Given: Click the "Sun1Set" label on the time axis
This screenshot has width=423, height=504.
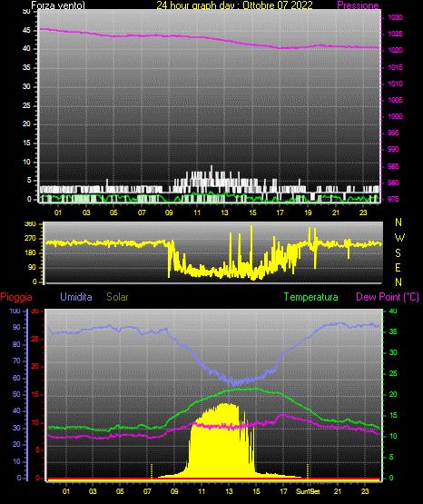Looking at the screenshot, I should pyautogui.click(x=308, y=491).
